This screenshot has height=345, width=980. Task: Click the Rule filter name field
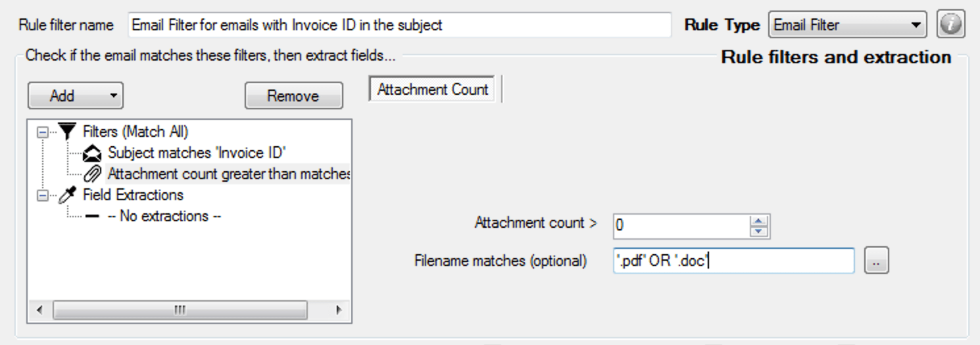click(400, 26)
